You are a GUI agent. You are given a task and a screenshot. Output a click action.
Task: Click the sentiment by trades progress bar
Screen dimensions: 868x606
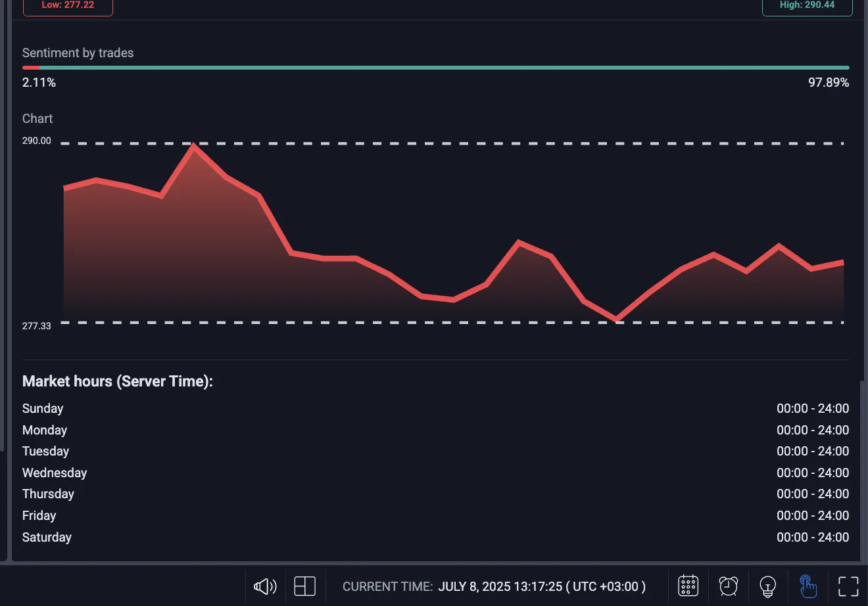point(435,67)
